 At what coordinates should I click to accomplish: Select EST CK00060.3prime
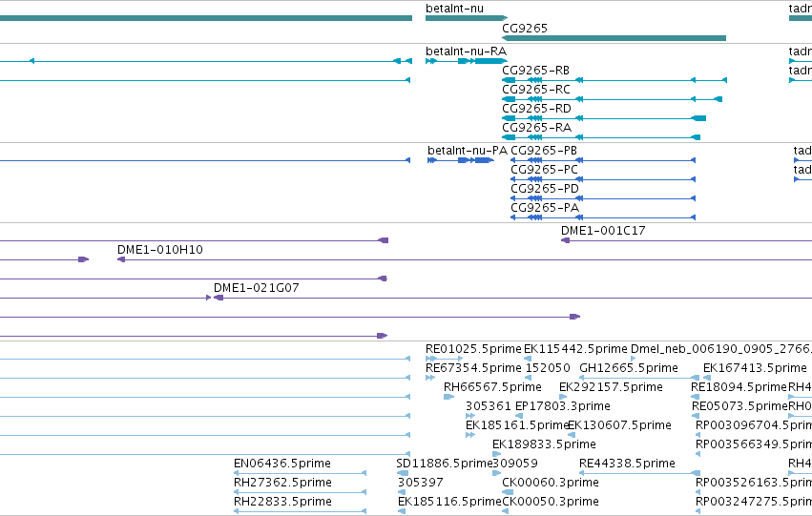[550, 484]
